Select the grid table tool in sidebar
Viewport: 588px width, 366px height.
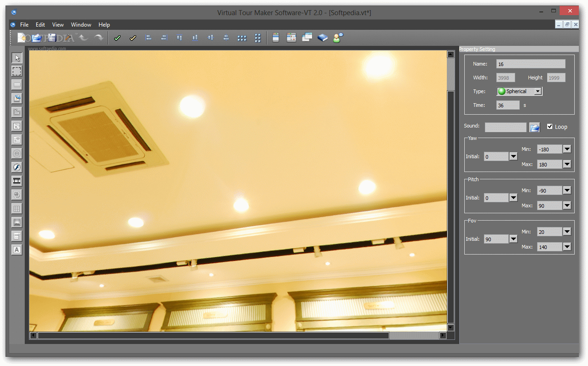[x=16, y=209]
